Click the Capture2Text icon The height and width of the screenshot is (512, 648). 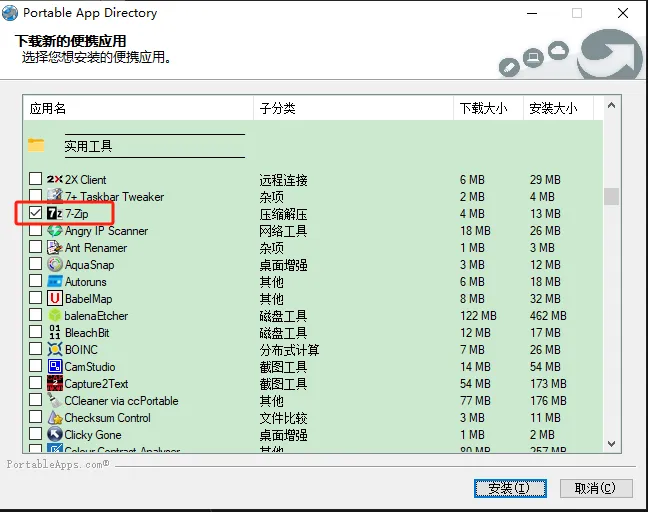click(x=55, y=383)
